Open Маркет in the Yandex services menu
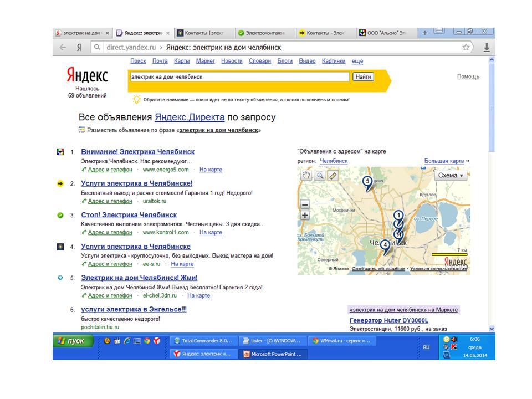The width and height of the screenshot is (532, 399). click(x=205, y=61)
